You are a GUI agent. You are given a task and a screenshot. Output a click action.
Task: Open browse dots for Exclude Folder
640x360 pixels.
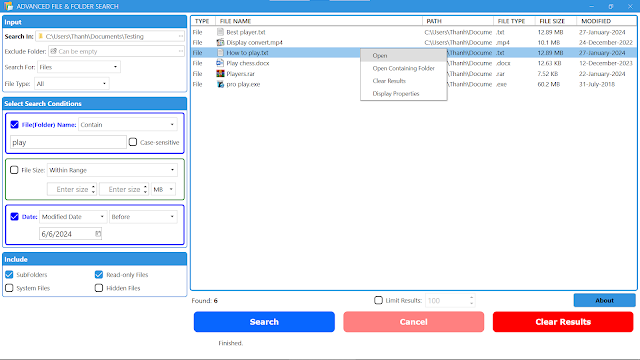pyautogui.click(x=181, y=51)
